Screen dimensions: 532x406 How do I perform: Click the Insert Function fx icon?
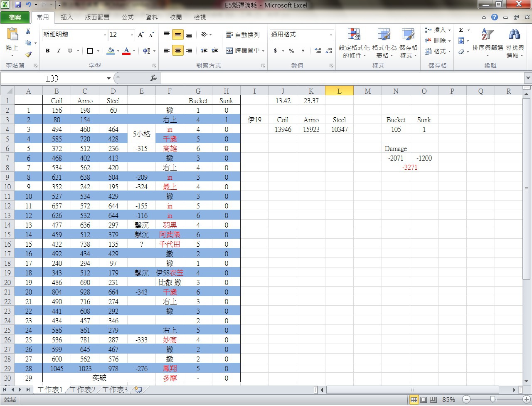click(153, 78)
